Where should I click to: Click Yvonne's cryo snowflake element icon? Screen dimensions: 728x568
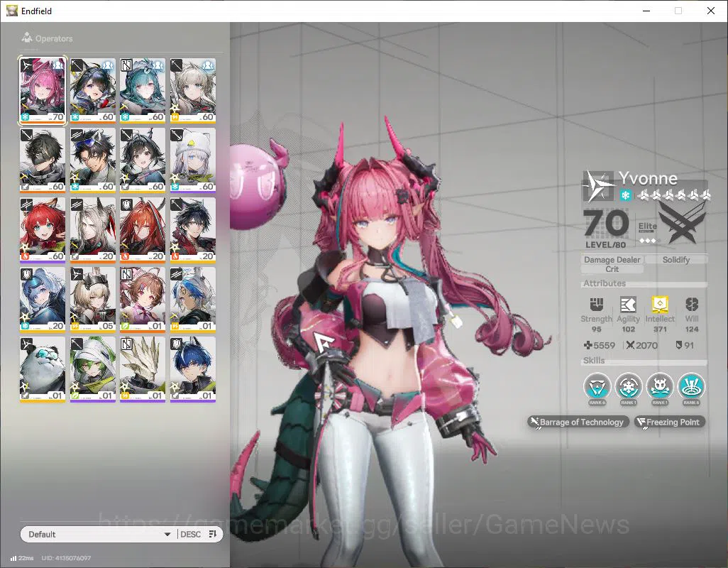pos(625,195)
